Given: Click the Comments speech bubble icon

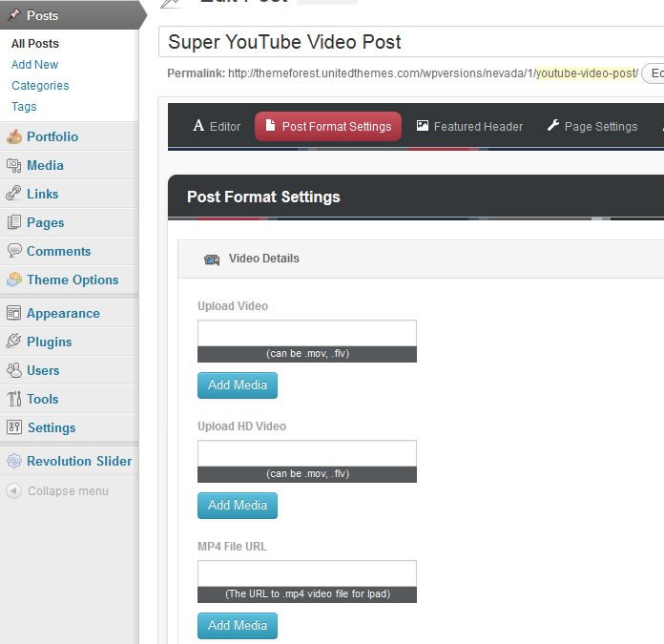Looking at the screenshot, I should [13, 251].
